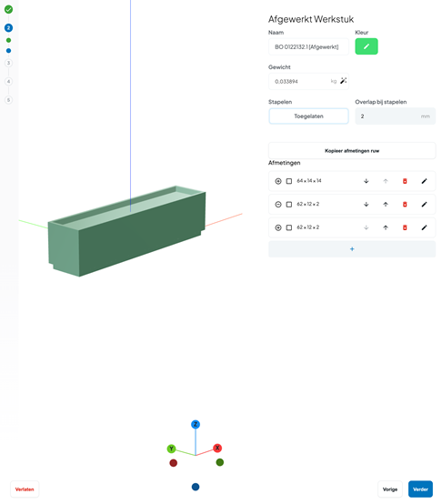Click the magic wand weight calculator icon
The image size is (442, 504).
tap(343, 81)
